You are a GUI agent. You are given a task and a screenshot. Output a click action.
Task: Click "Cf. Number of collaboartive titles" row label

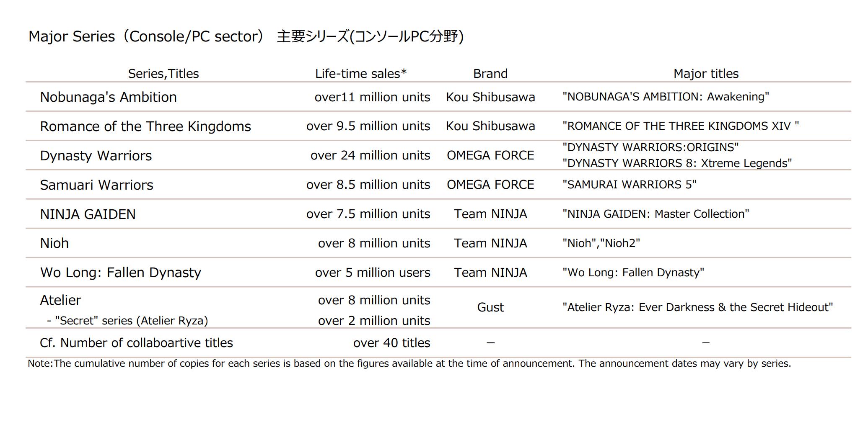pos(136,343)
